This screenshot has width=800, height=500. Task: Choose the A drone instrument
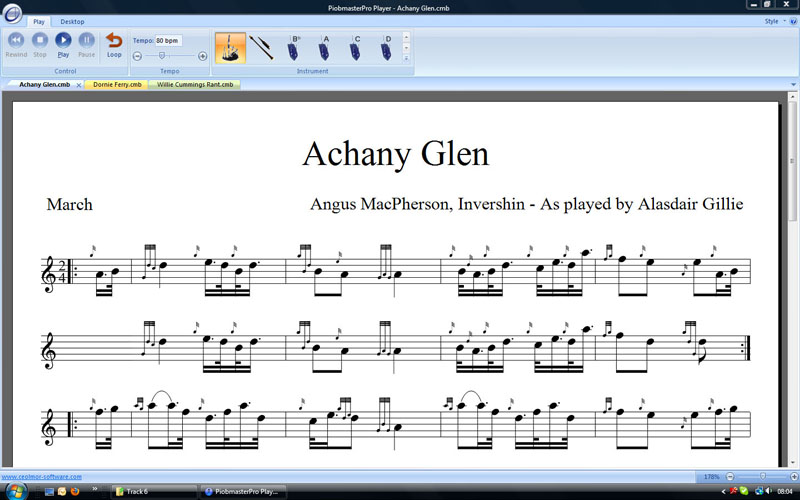[324, 47]
